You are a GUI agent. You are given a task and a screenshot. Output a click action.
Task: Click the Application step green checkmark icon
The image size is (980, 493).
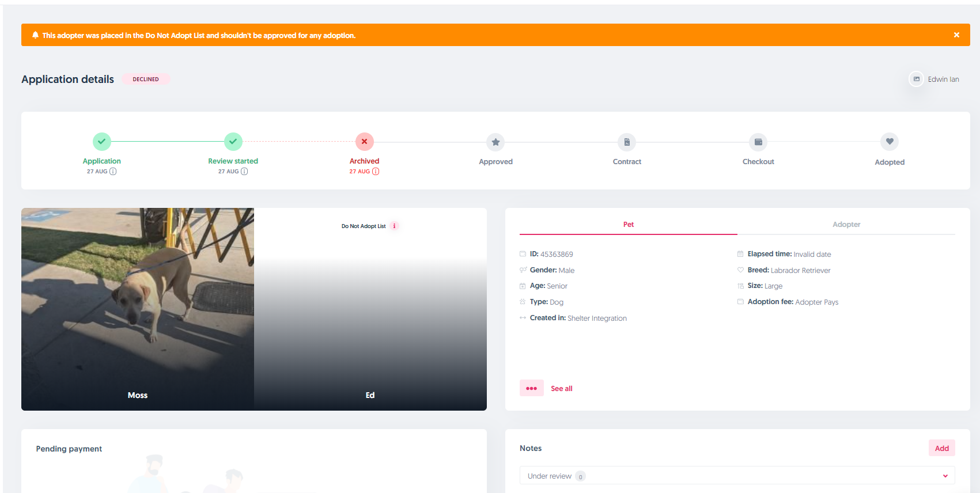pos(102,141)
